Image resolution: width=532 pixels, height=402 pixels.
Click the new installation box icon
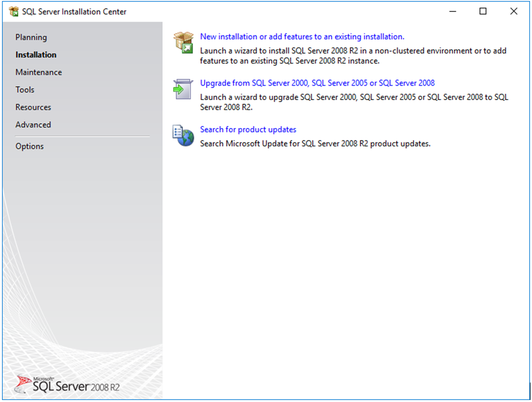click(x=184, y=43)
